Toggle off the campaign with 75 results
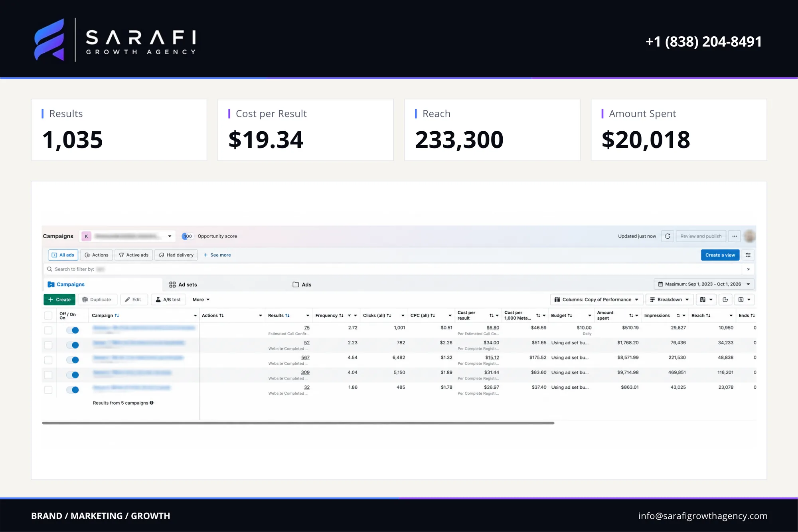 coord(73,330)
